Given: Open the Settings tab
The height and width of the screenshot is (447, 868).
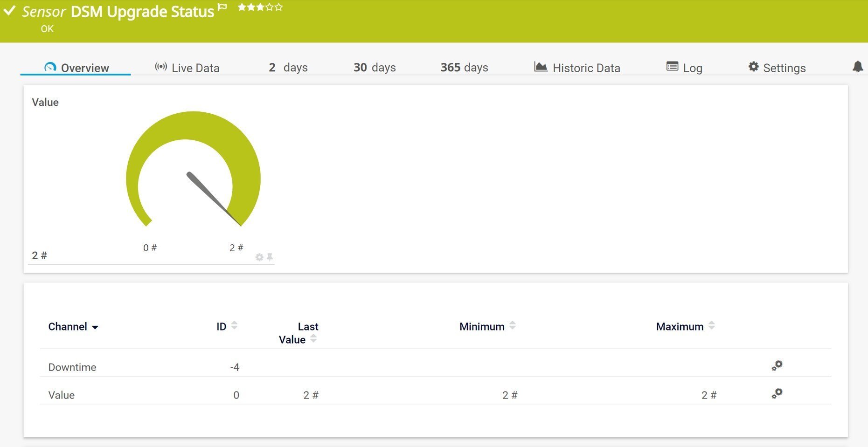Looking at the screenshot, I should [x=777, y=68].
